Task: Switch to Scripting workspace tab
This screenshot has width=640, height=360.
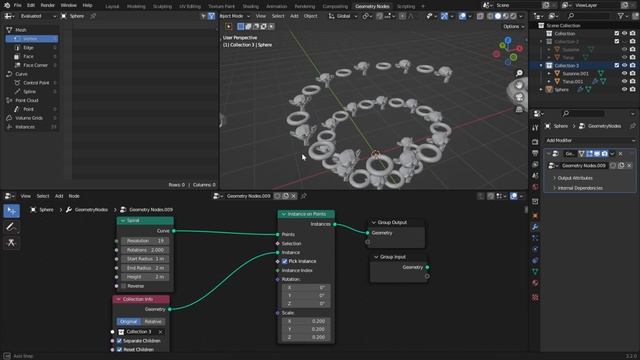Action: (406, 6)
